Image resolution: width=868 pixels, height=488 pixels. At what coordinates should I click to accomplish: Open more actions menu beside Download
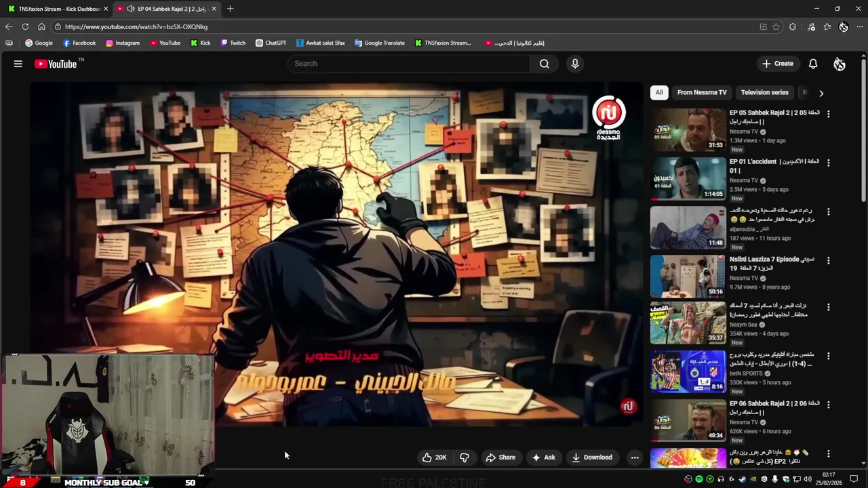coord(635,457)
